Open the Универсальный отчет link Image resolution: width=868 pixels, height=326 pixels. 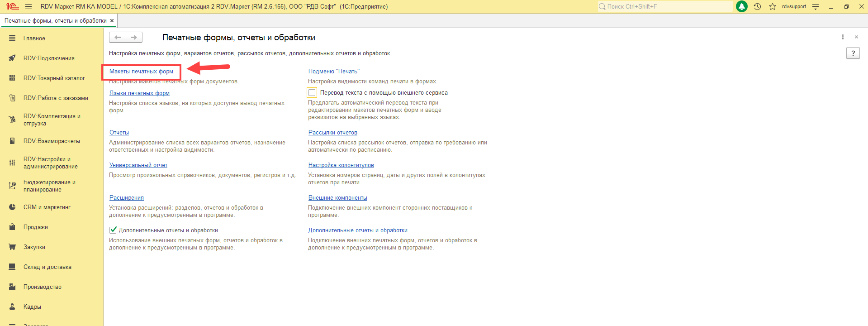(x=138, y=165)
